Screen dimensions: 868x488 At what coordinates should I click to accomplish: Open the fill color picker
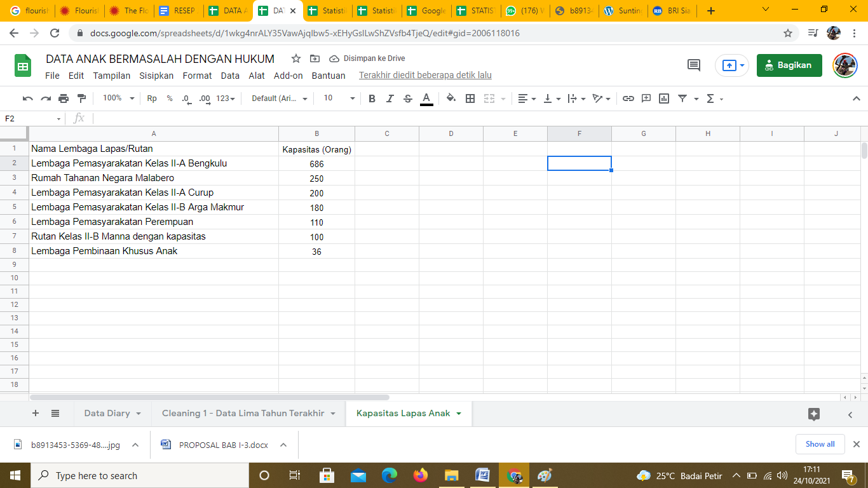coord(451,98)
